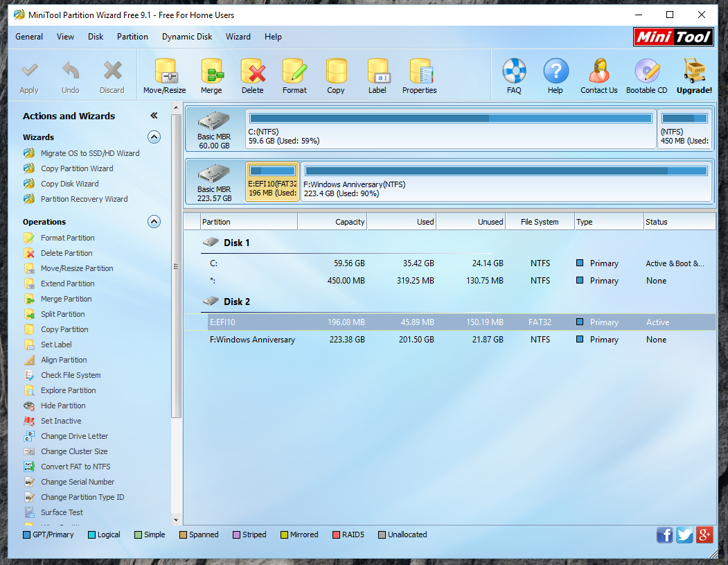Screen dimensions: 728x565
Task: Click the Apply checkmark toolbar icon
Action: point(29,71)
